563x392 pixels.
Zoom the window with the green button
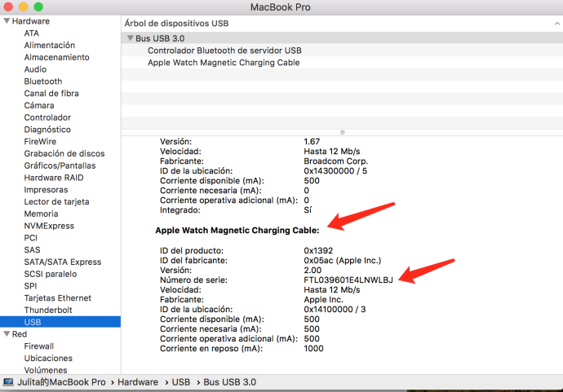[38, 7]
